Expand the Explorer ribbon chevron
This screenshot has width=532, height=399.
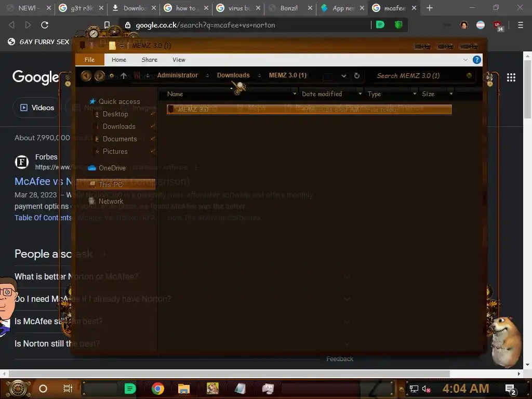pyautogui.click(x=465, y=60)
